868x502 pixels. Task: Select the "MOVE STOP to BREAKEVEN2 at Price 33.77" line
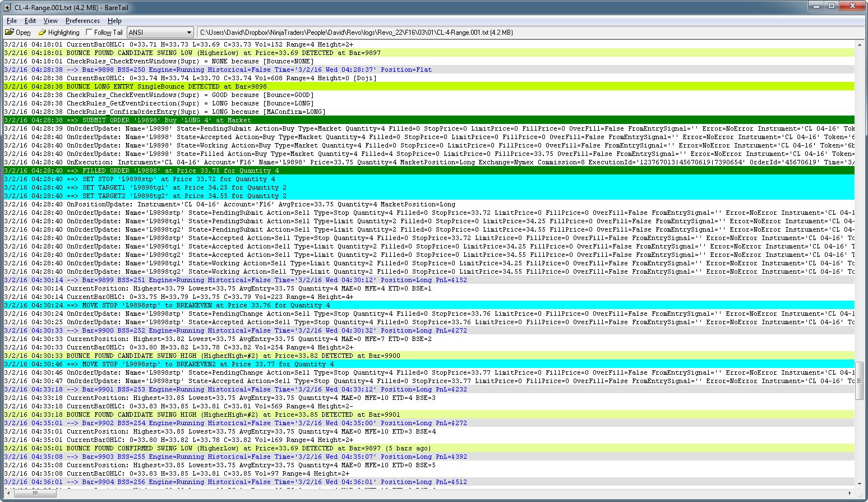click(429, 364)
